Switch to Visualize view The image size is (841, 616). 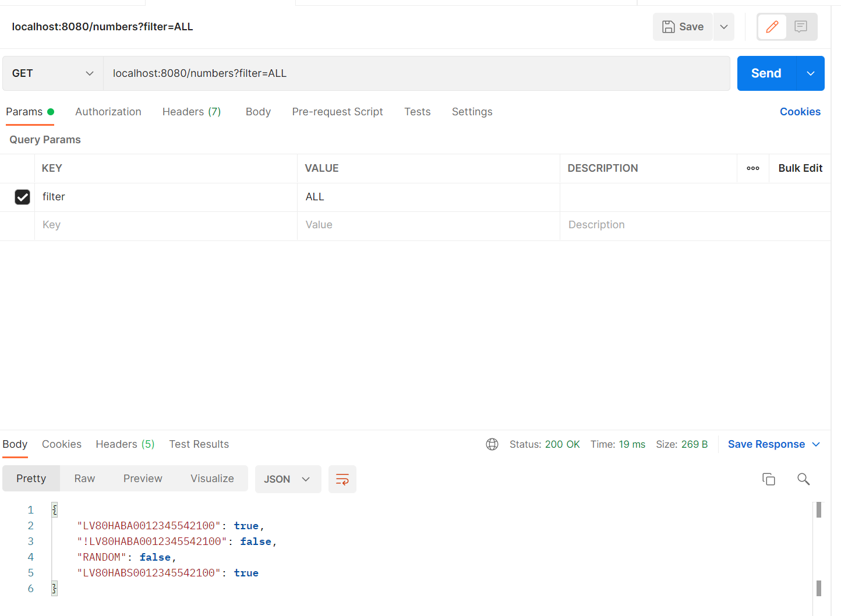click(212, 479)
